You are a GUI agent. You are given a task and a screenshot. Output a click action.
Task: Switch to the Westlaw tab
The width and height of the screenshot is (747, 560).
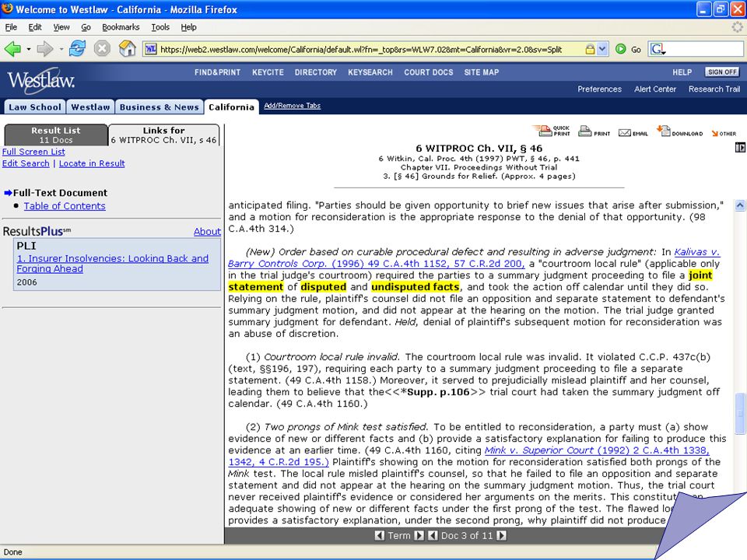click(90, 107)
